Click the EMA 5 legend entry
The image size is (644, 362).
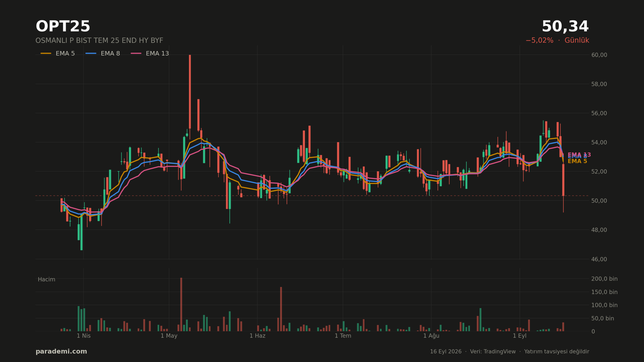coord(58,53)
